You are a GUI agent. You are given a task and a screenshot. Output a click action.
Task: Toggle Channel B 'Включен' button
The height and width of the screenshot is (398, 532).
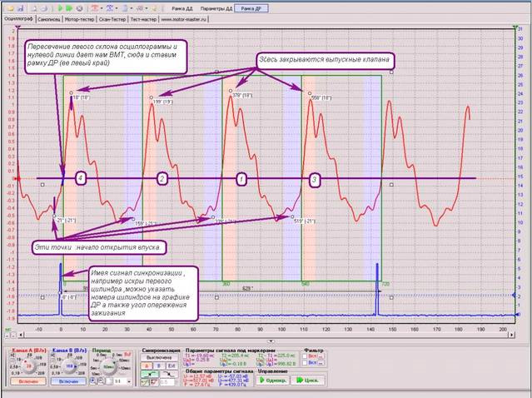coord(68,381)
